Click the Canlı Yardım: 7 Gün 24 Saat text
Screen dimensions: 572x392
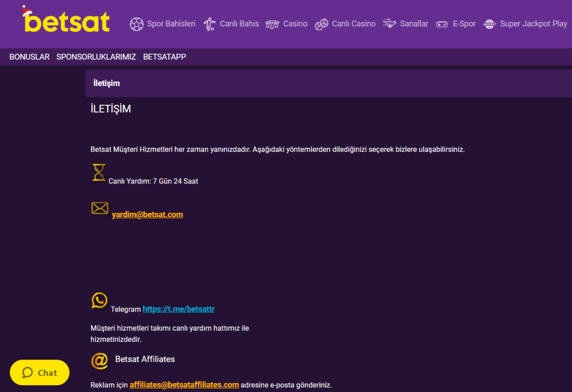(x=153, y=181)
